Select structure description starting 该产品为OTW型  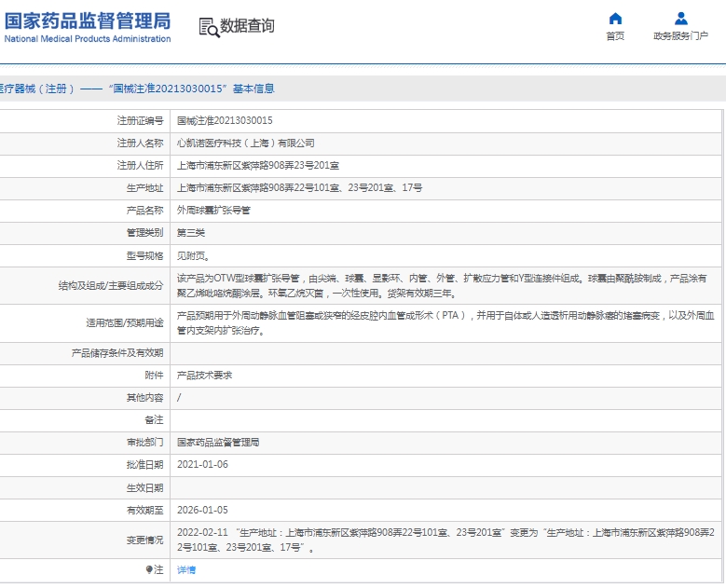tap(442, 286)
